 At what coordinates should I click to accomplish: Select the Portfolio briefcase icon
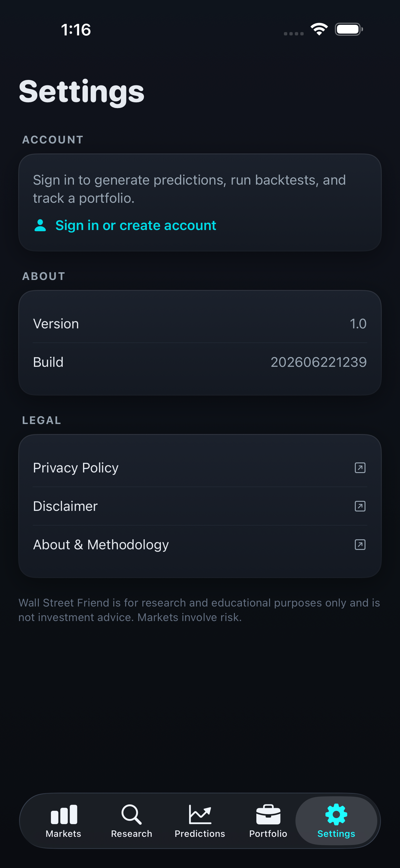(268, 814)
